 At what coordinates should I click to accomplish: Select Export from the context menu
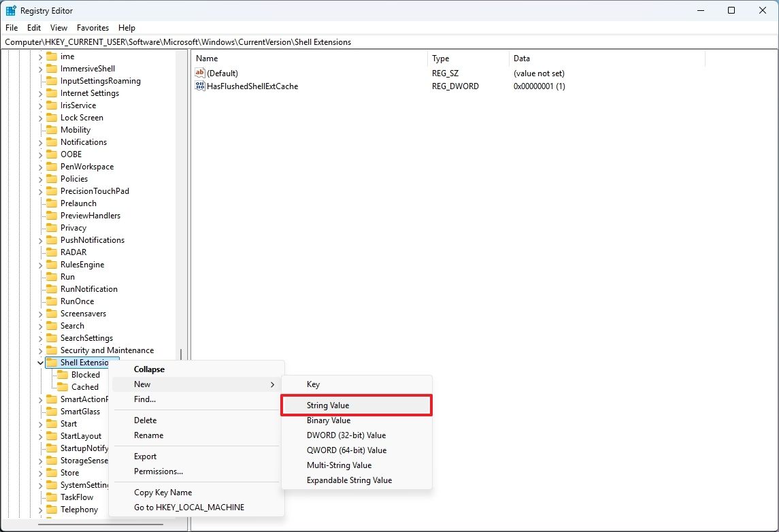(145, 456)
